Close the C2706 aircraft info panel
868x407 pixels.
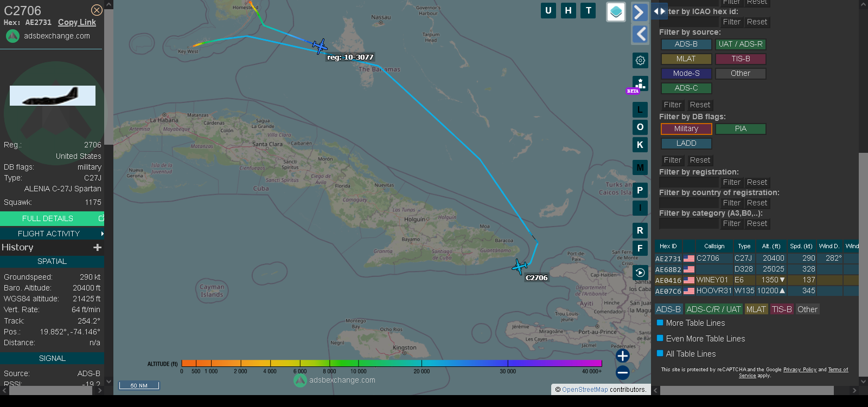[97, 10]
